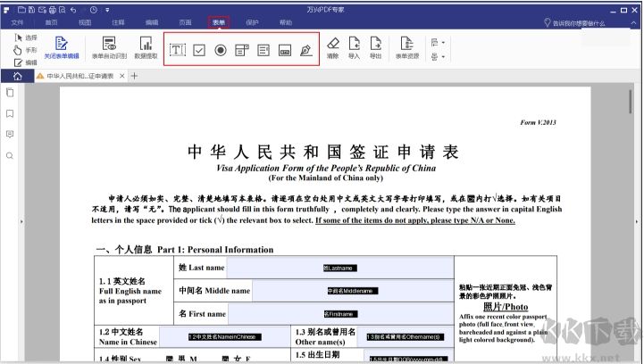The width and height of the screenshot is (644, 364).
Task: Run 表单自动识别 form auto-recognition
Action: tap(109, 47)
